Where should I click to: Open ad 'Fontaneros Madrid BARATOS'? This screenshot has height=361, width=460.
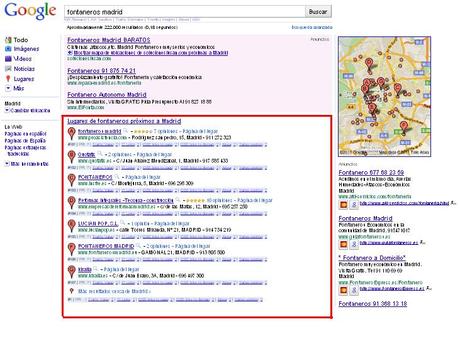[109, 40]
